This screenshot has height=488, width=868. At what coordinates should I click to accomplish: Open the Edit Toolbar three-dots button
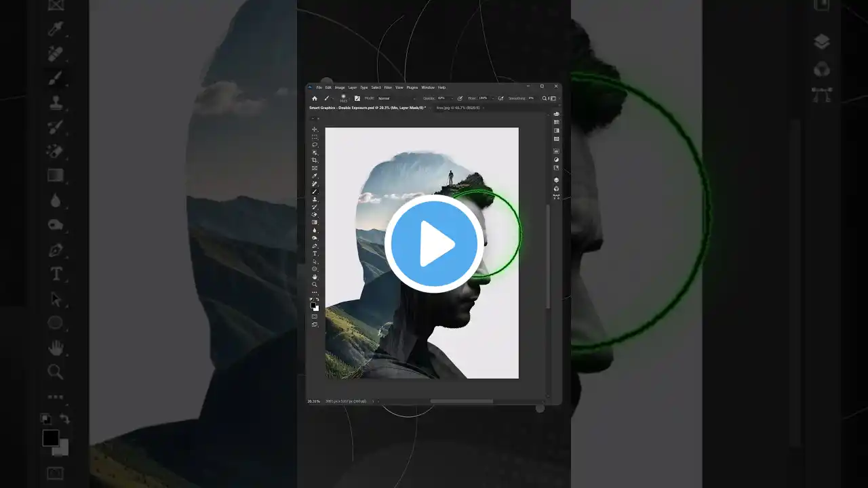point(315,292)
